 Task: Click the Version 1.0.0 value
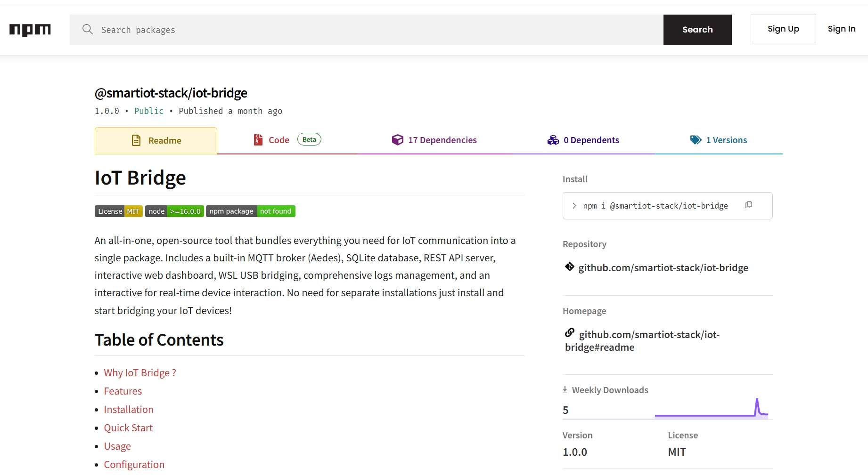(x=575, y=452)
